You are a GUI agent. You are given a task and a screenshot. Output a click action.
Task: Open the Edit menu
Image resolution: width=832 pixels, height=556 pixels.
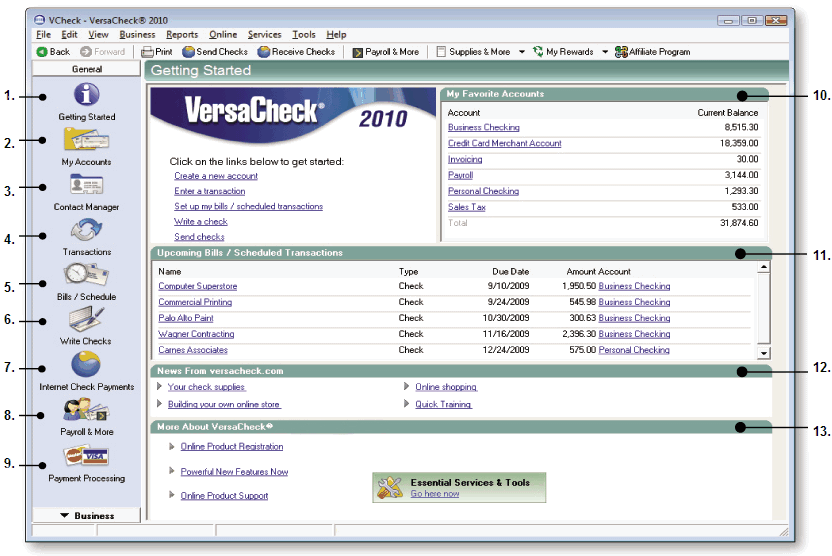tap(69, 34)
